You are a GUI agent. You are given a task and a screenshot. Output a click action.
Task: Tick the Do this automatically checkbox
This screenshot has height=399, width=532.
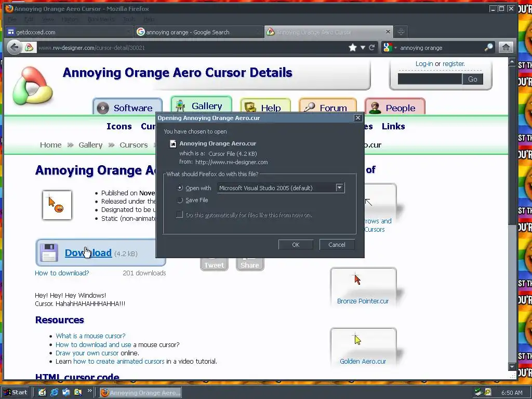tap(179, 215)
